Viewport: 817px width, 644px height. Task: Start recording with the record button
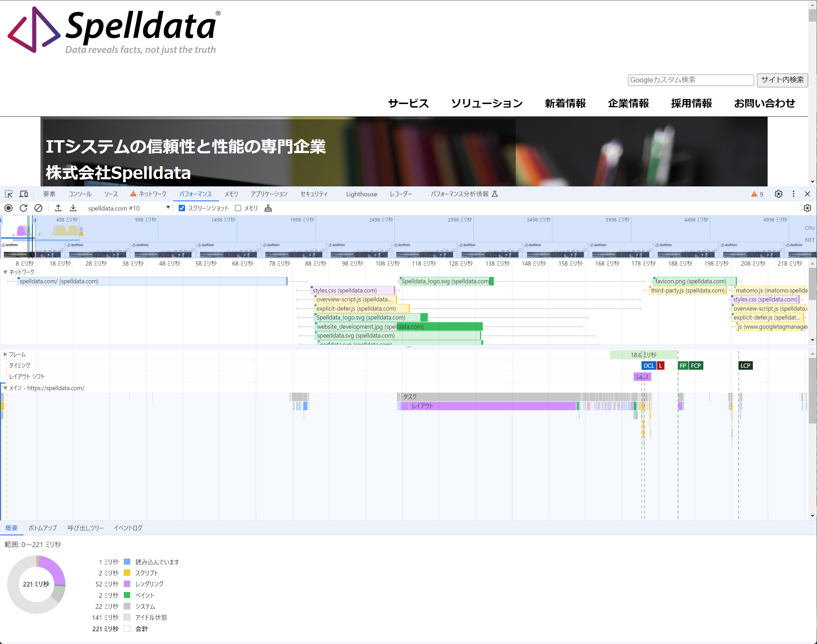click(8, 208)
